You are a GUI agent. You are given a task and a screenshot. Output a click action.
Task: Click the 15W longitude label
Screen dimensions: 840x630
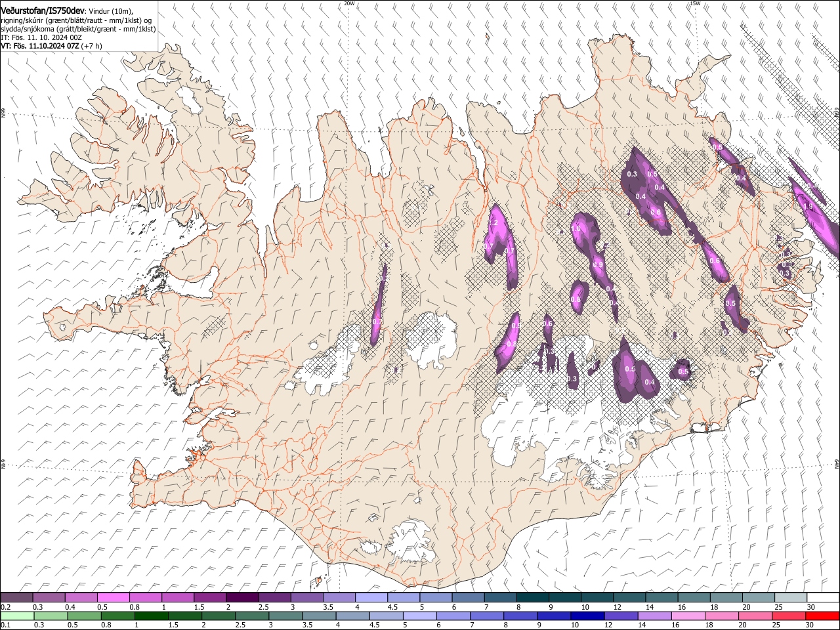[x=696, y=3]
